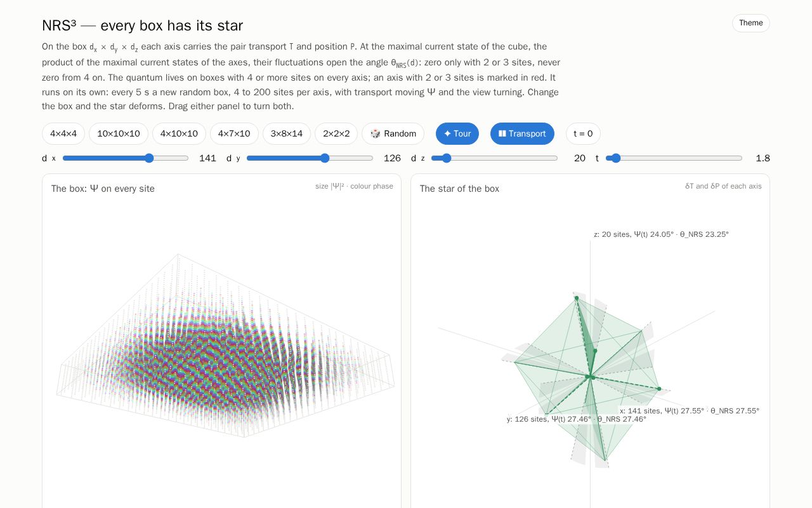Click the dz slider handle
Viewport: 812px width, 508px height.
click(446, 158)
